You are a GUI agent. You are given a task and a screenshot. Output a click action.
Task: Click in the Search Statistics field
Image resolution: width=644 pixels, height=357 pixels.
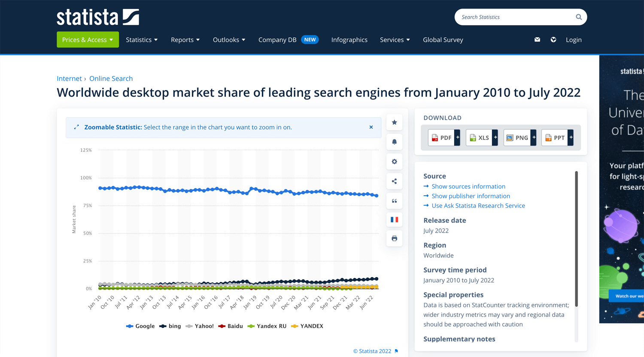515,17
